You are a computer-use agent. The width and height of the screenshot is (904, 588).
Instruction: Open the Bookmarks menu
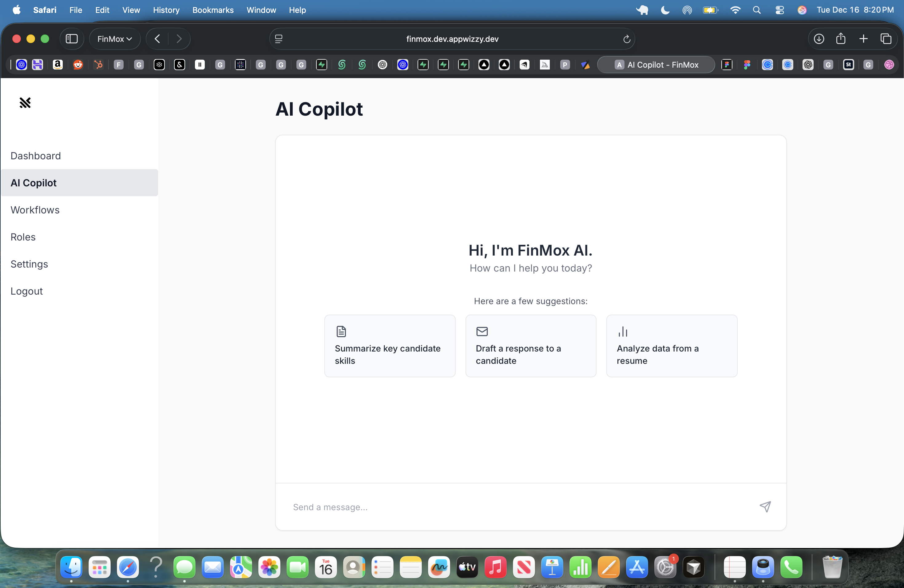pyautogui.click(x=213, y=10)
